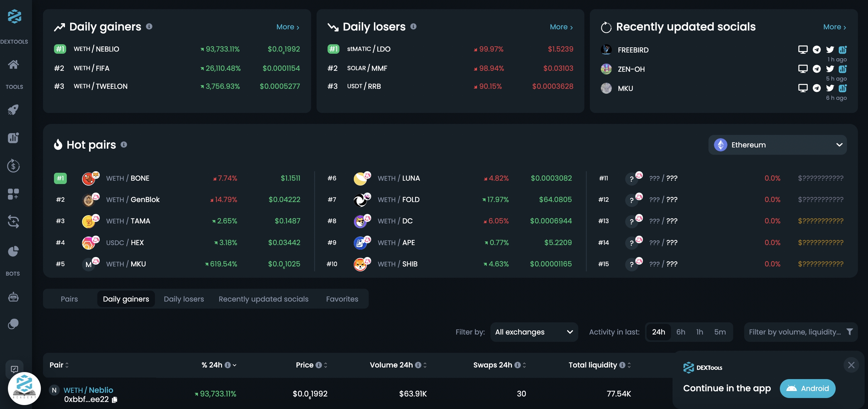Open the All exchanges filter dropdown
The width and height of the screenshot is (868, 409).
[x=534, y=332]
